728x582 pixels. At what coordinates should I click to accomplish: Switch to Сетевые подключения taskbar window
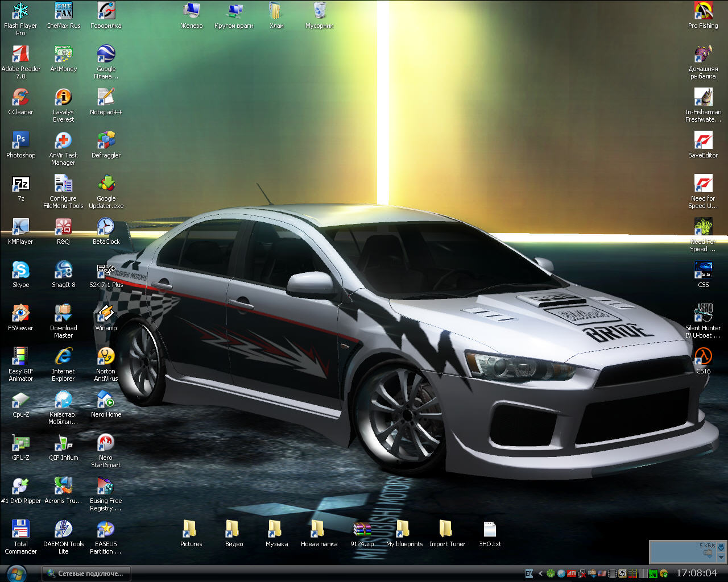[86, 573]
